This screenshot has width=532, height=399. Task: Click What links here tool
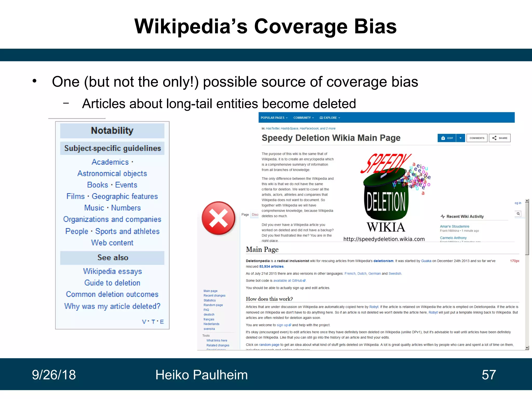217,341
